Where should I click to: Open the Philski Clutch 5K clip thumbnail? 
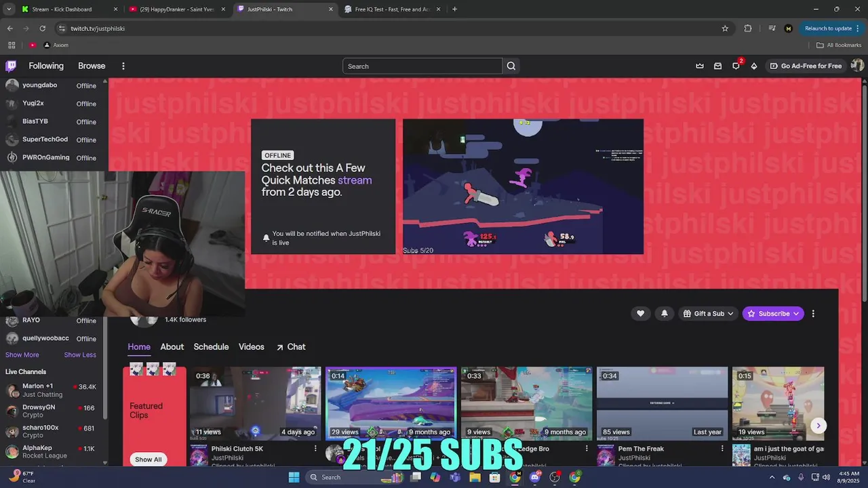click(255, 404)
